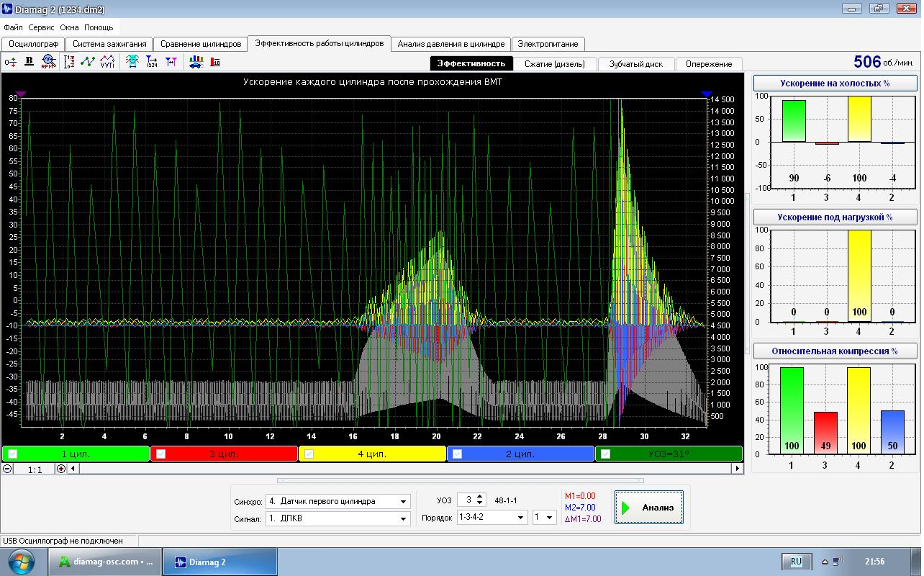Expand the Сигнал ДПКВ dropdown
This screenshot has height=576, width=924.
402,518
